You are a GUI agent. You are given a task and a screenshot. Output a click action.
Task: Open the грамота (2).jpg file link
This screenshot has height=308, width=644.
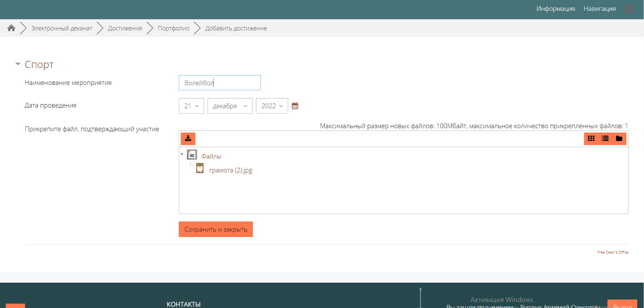click(x=231, y=170)
